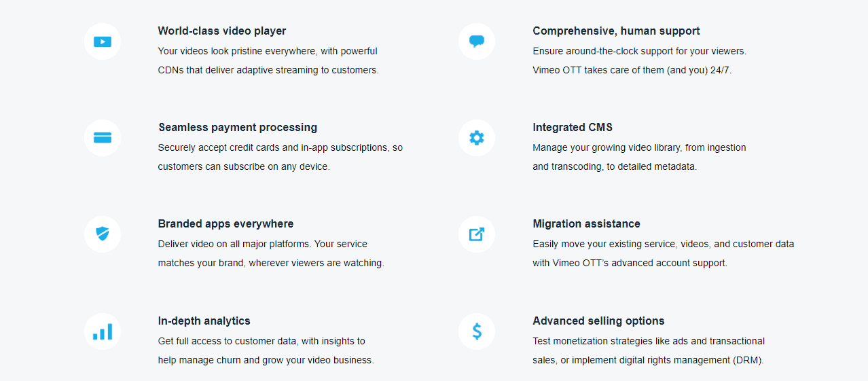Image resolution: width=868 pixels, height=381 pixels.
Task: Click the Comprehensive, human support heading
Action: (x=616, y=31)
